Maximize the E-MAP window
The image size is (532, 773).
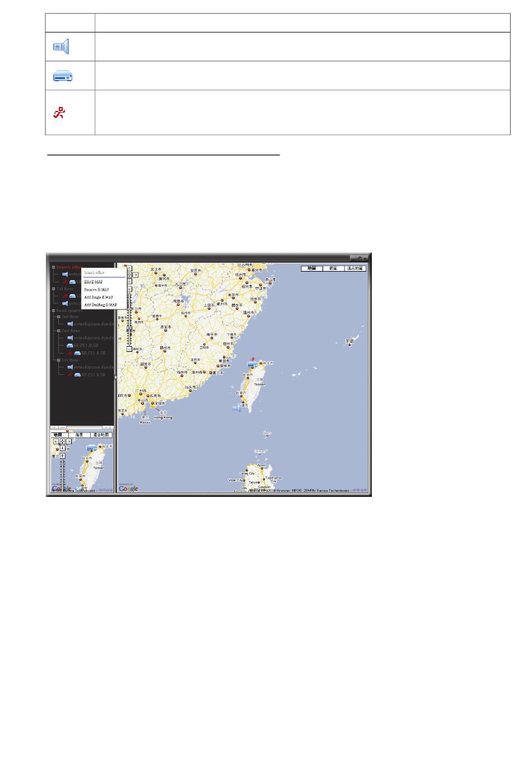pos(360,258)
